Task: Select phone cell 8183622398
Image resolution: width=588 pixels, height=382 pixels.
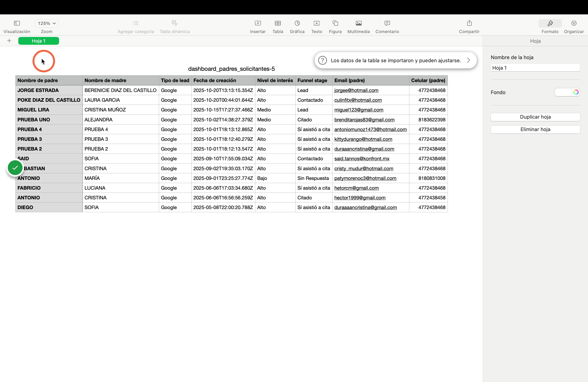Action: point(428,120)
